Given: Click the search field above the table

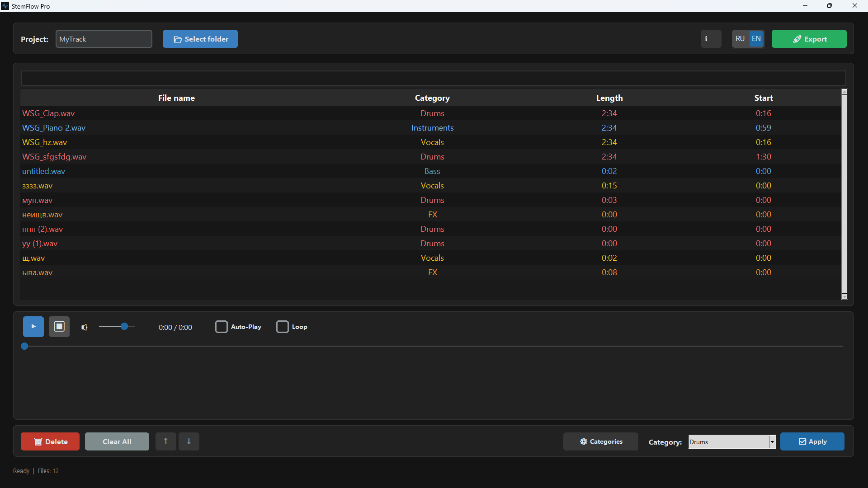Looking at the screenshot, I should pyautogui.click(x=433, y=78).
